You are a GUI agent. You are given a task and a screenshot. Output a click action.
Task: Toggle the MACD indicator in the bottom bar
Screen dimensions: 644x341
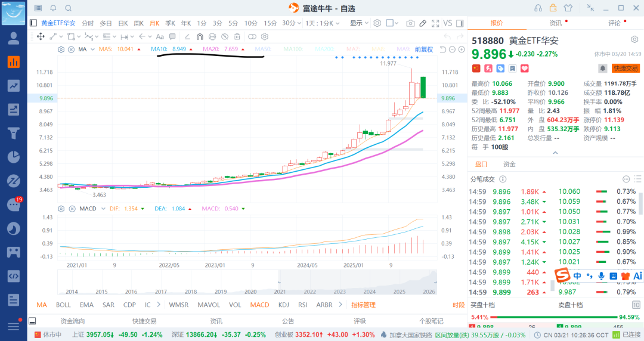(259, 305)
